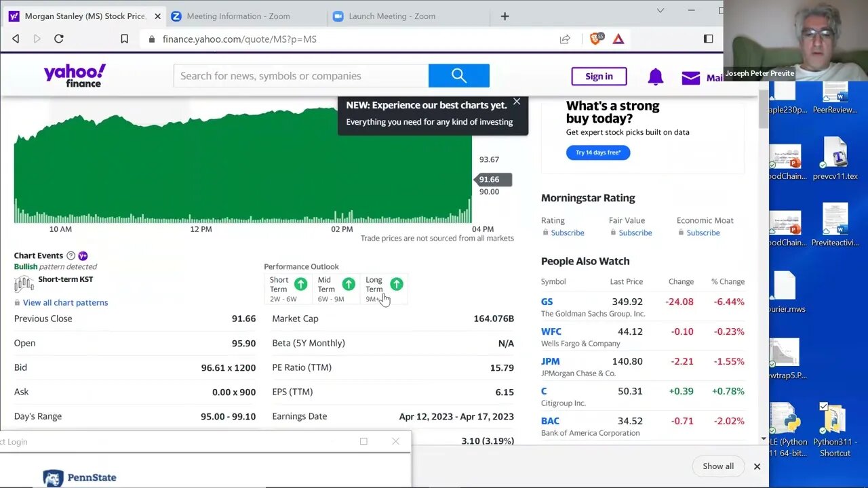Reload the Yahoo Finance page
Image resolution: width=868 pixels, height=488 pixels.
pos(59,39)
